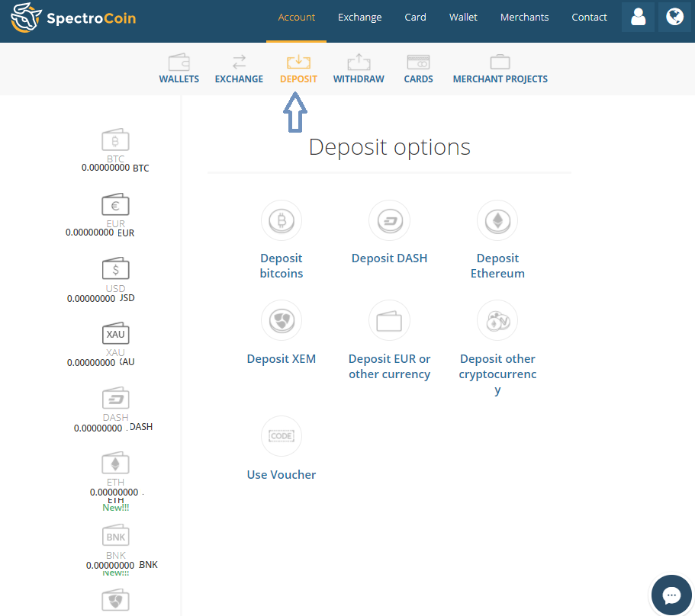695x616 pixels.
Task: Click the DASH coin deposit icon
Action: coord(390,220)
